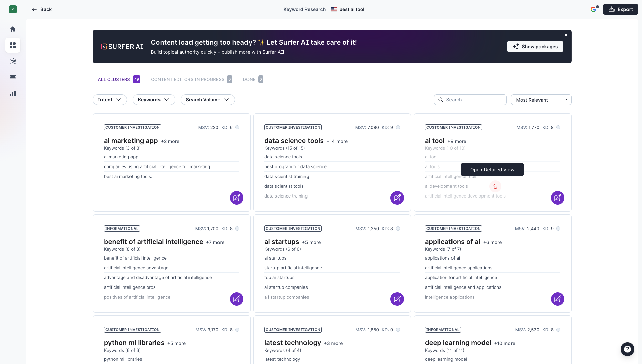Select the ai marketing app cluster checkbox

pyautogui.click(x=237, y=127)
